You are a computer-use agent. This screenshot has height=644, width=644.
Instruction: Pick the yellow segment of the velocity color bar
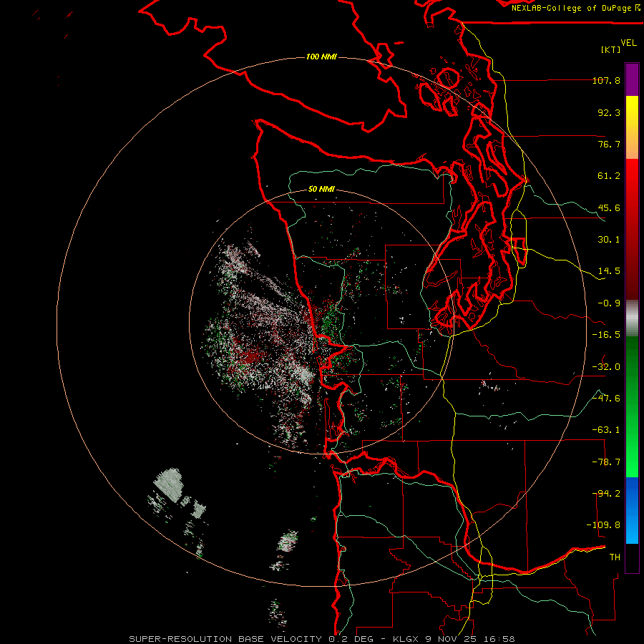pyautogui.click(x=632, y=112)
